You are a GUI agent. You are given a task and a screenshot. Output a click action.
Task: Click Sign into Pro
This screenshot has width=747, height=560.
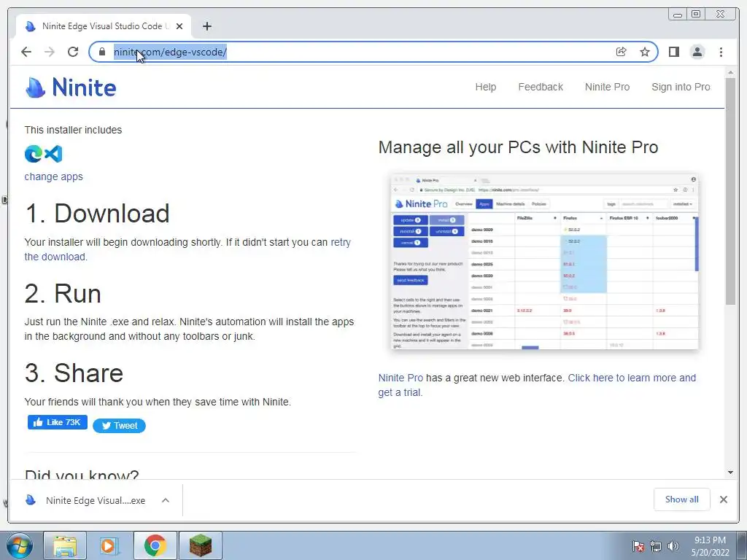681,87
